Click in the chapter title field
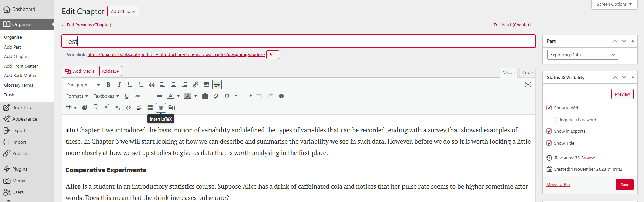 (x=298, y=41)
